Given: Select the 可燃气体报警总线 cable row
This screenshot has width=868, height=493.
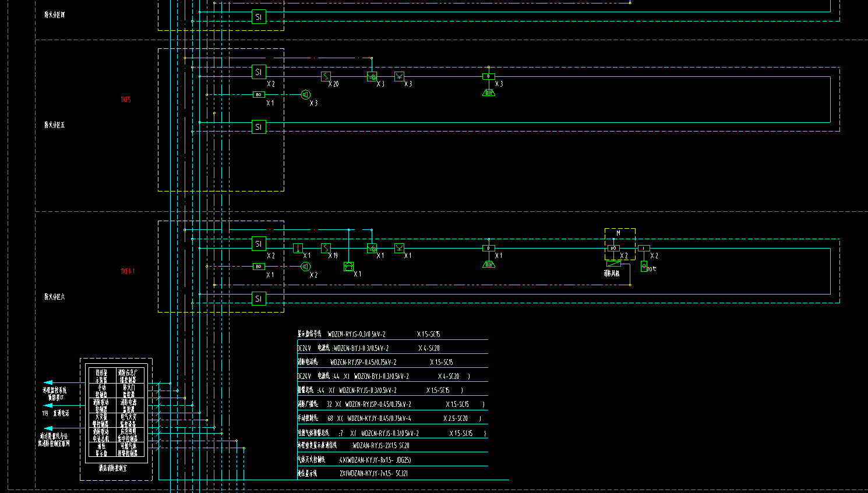Looking at the screenshot, I should coord(392,433).
